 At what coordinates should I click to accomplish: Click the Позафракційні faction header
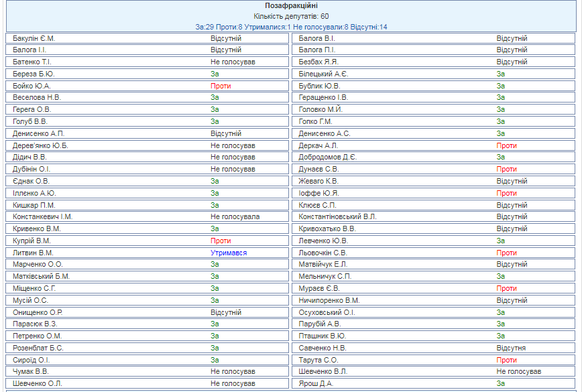pyautogui.click(x=291, y=6)
